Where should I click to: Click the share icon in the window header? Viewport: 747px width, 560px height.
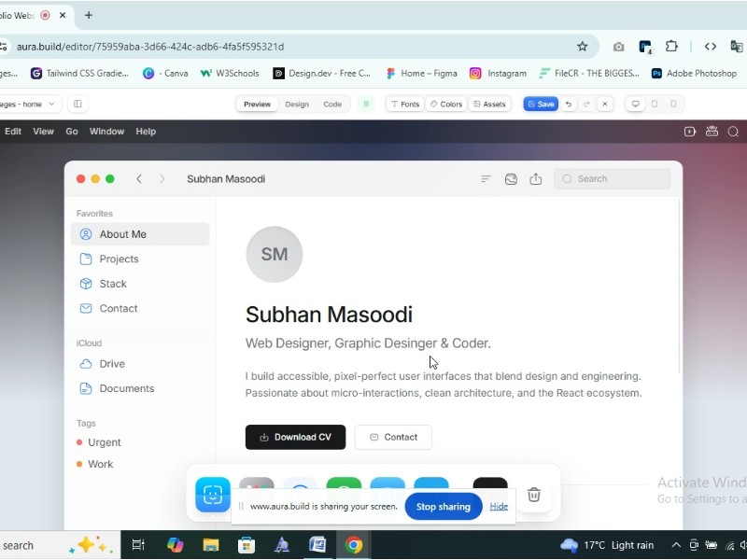535,178
